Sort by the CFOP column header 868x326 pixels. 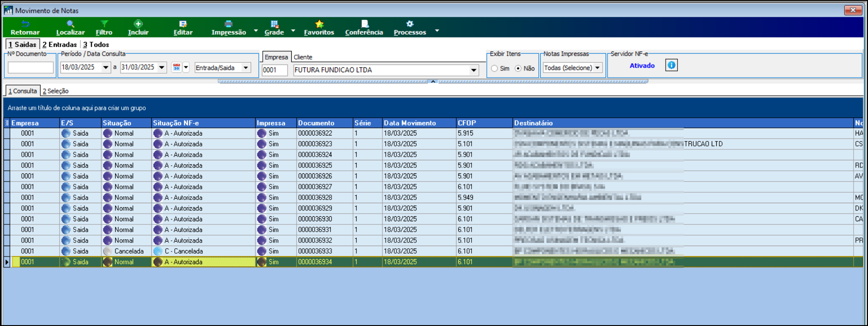coord(484,123)
